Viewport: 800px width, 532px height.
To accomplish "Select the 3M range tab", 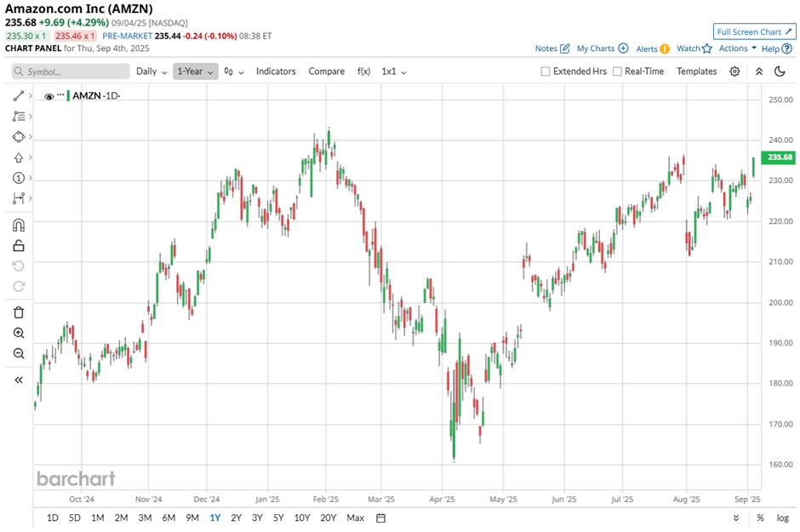I will [x=145, y=518].
